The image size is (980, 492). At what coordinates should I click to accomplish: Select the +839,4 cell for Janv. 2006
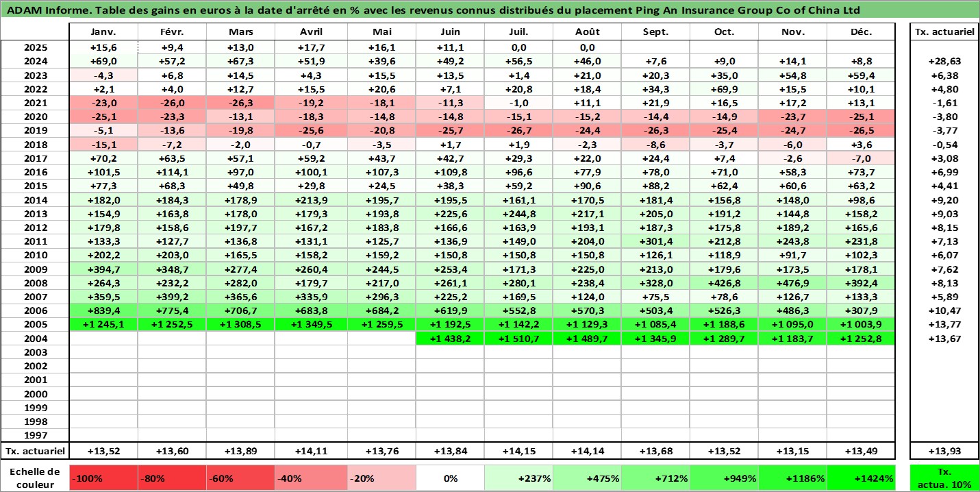pyautogui.click(x=103, y=310)
